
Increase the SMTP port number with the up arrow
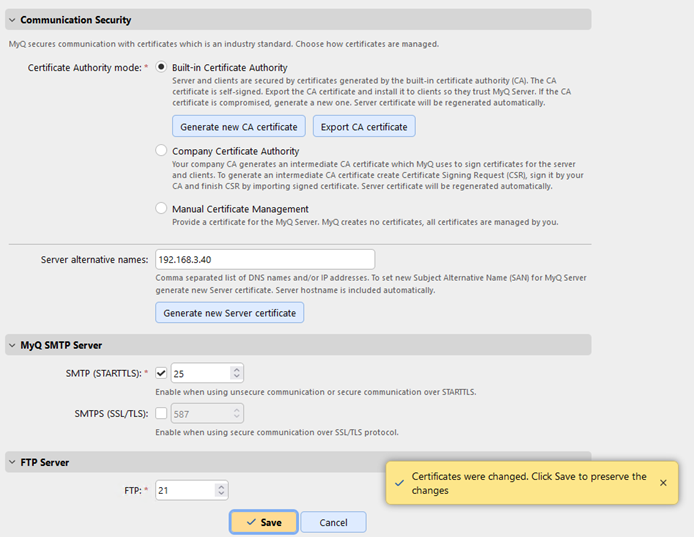[x=236, y=369]
